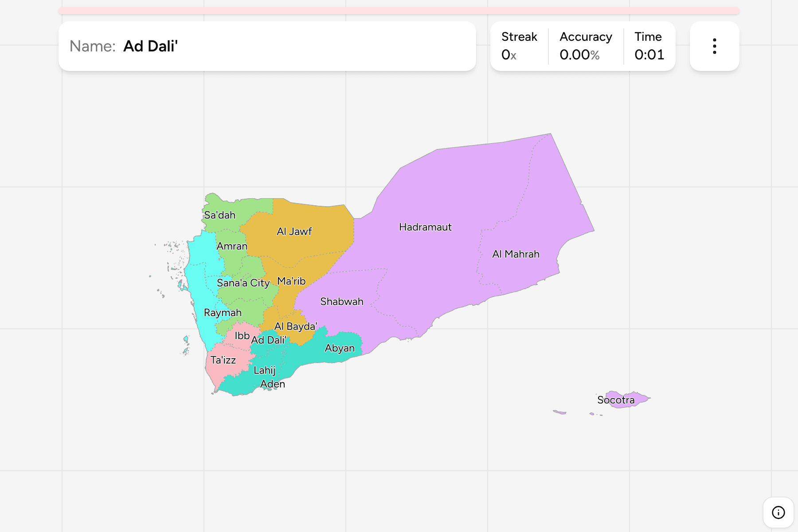Screen dimensions: 798x532
Task: Click the Streak counter
Action: pyautogui.click(x=519, y=46)
